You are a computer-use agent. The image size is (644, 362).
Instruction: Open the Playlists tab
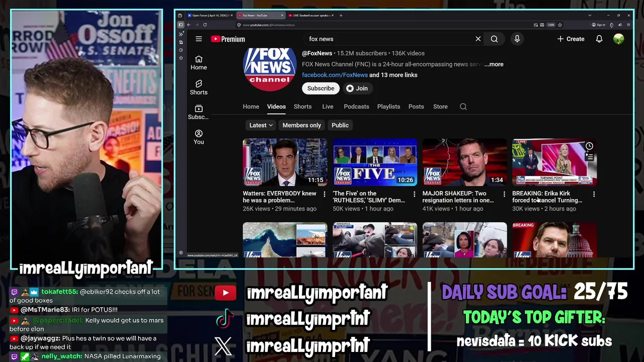tap(388, 107)
